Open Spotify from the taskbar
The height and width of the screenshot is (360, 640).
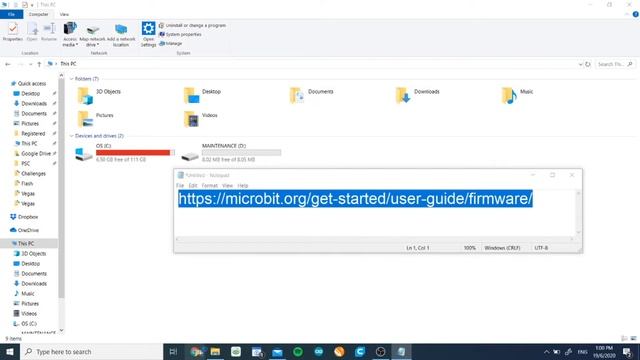point(298,352)
